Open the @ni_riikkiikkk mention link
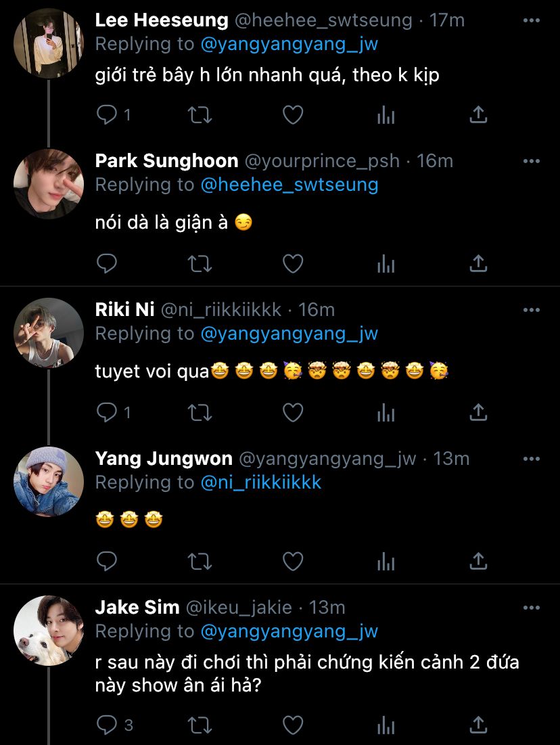Image resolution: width=560 pixels, height=745 pixels. [x=261, y=482]
